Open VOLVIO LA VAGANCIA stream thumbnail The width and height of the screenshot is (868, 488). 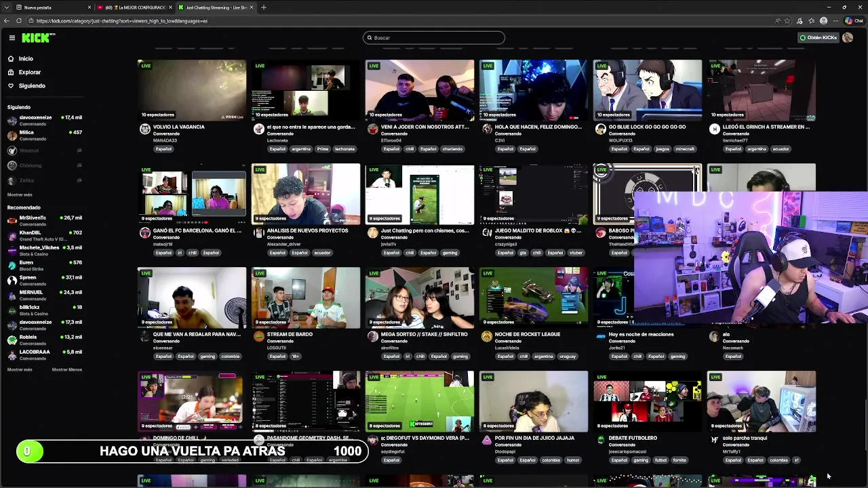[192, 90]
